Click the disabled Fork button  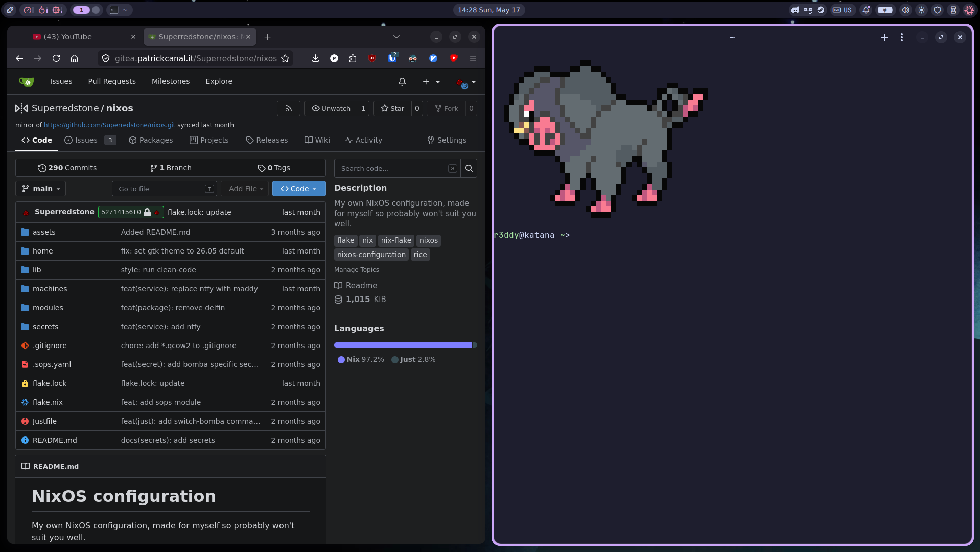tap(446, 108)
